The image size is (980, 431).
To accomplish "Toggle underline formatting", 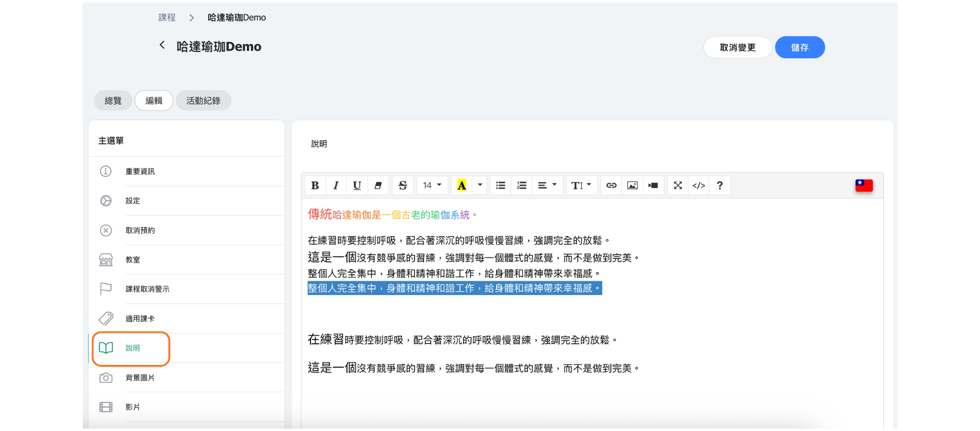I will (357, 185).
